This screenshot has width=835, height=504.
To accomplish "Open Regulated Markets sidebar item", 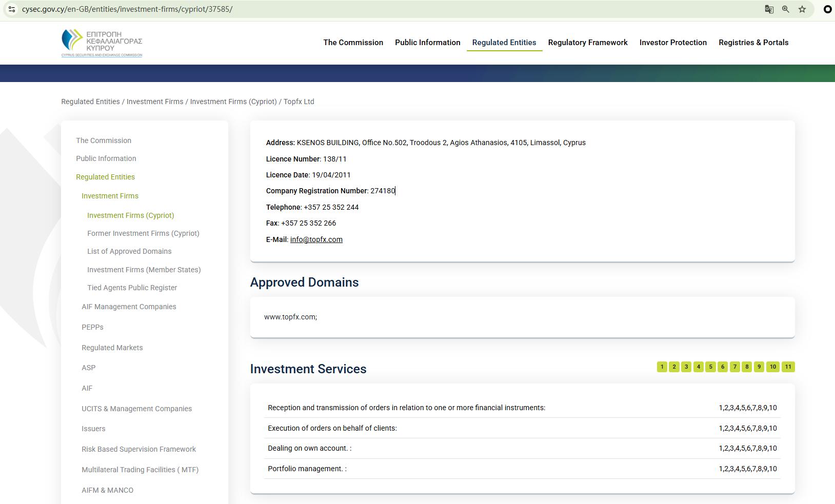I will tap(112, 348).
